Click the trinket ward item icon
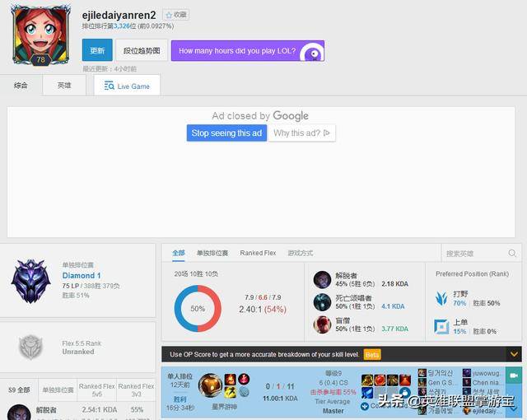Viewport: 527px width, 420px height. tap(405, 393)
